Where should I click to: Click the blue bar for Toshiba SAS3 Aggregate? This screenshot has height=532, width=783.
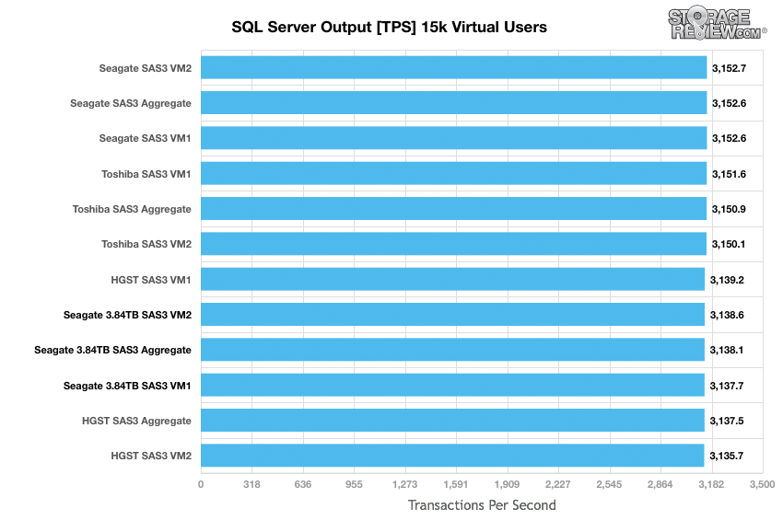[x=454, y=209]
